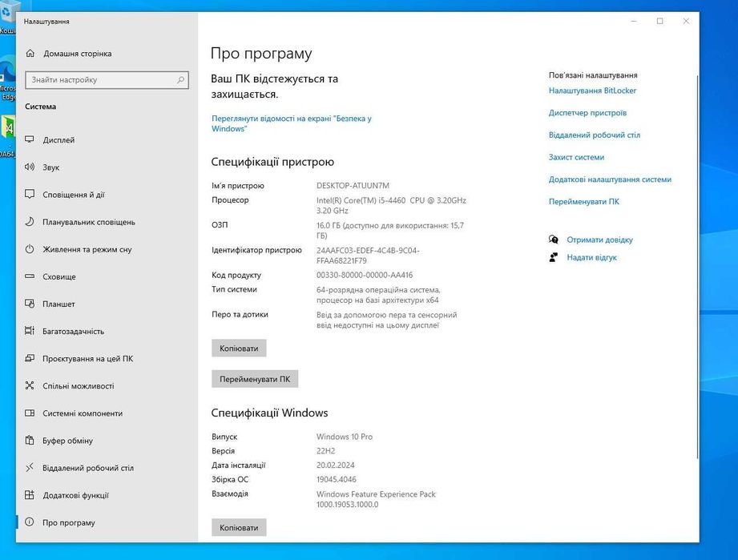Click the search magnifier icon in settings box
This screenshot has width=738, height=560.
tap(181, 80)
